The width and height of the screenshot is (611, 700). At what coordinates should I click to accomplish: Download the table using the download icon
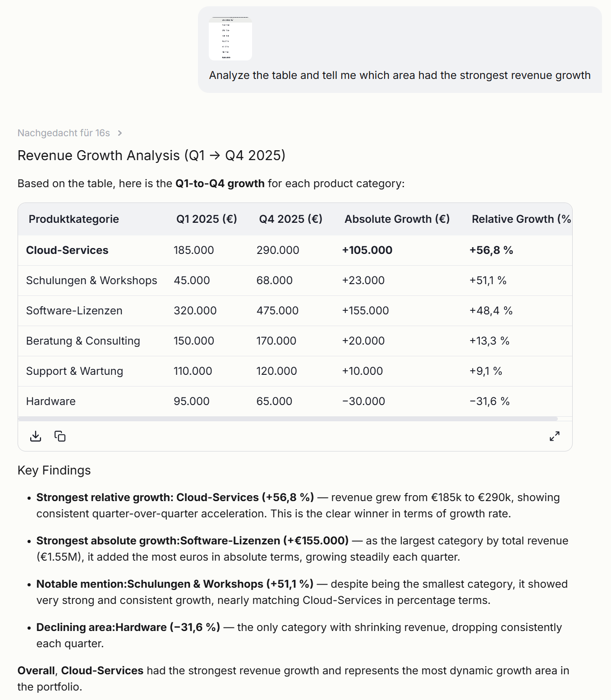click(x=36, y=436)
